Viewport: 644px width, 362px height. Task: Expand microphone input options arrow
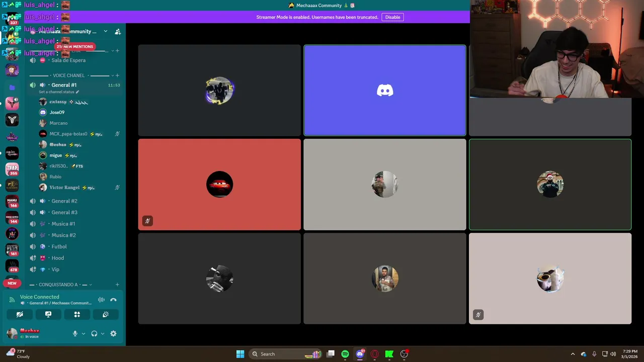click(84, 333)
